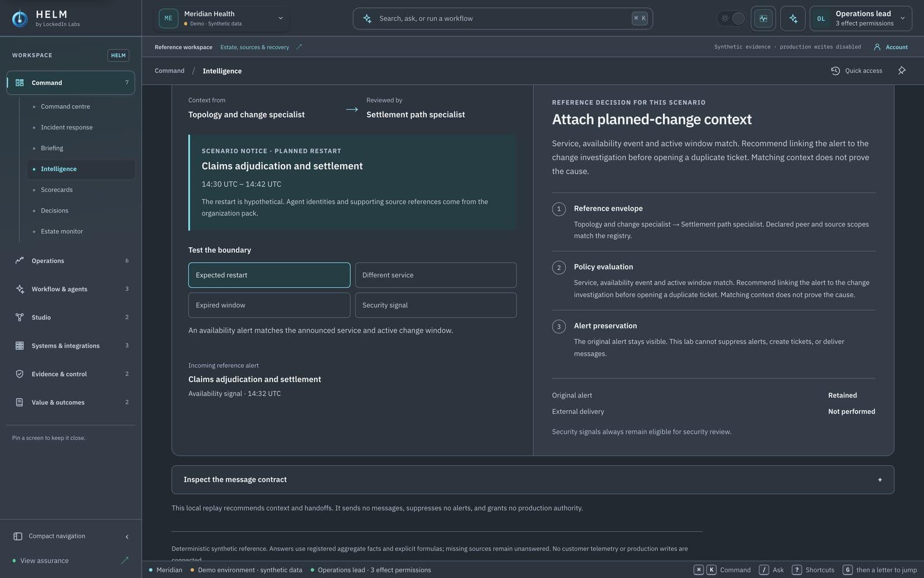924x578 pixels.
Task: Select the Different service scenario
Action: (435, 275)
